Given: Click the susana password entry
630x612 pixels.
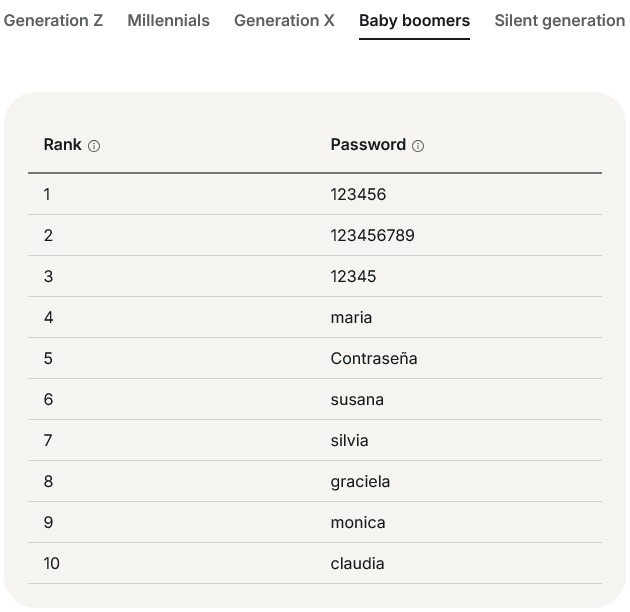Looking at the screenshot, I should (357, 399).
